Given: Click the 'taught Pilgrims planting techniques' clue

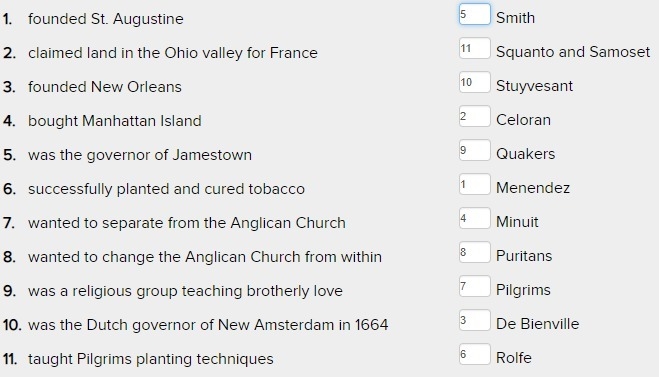Looking at the screenshot, I should (150, 359).
